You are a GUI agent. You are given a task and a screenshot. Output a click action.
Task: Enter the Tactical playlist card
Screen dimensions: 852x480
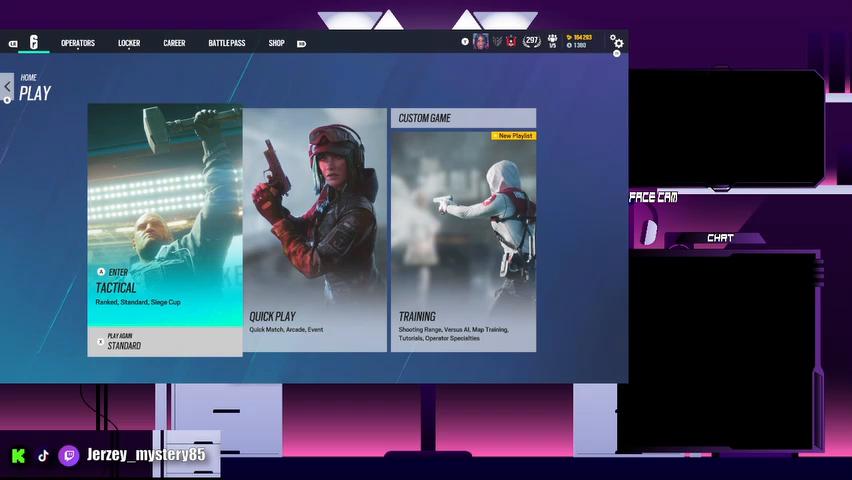(165, 215)
